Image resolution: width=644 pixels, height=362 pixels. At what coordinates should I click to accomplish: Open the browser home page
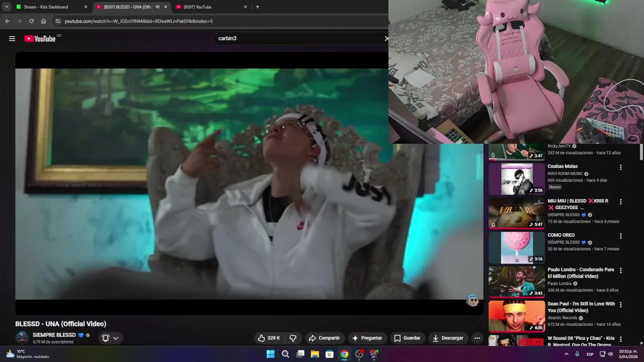pyautogui.click(x=43, y=21)
